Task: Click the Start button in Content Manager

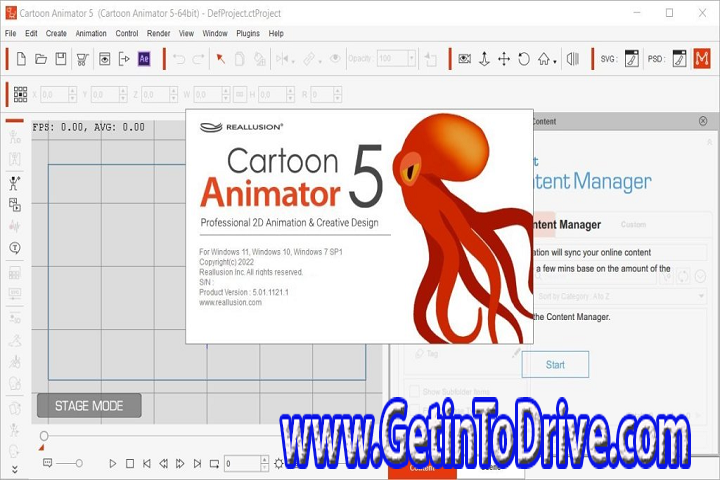Action: tap(555, 364)
